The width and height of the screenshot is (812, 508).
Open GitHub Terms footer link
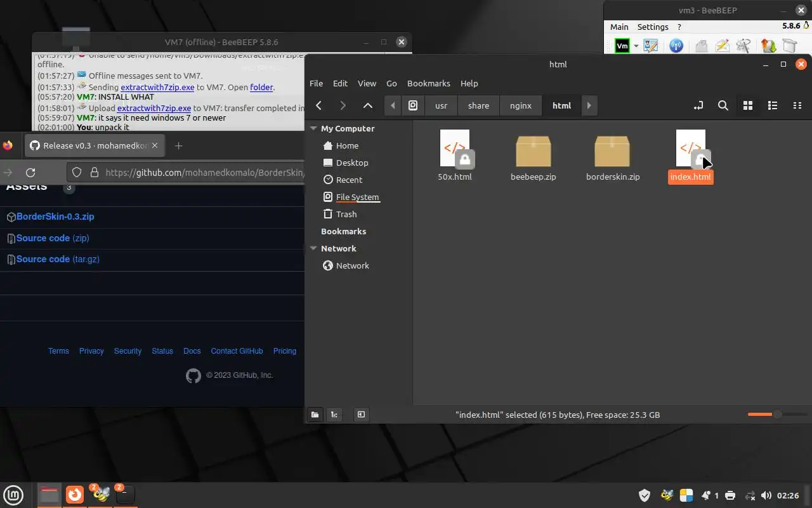click(58, 351)
